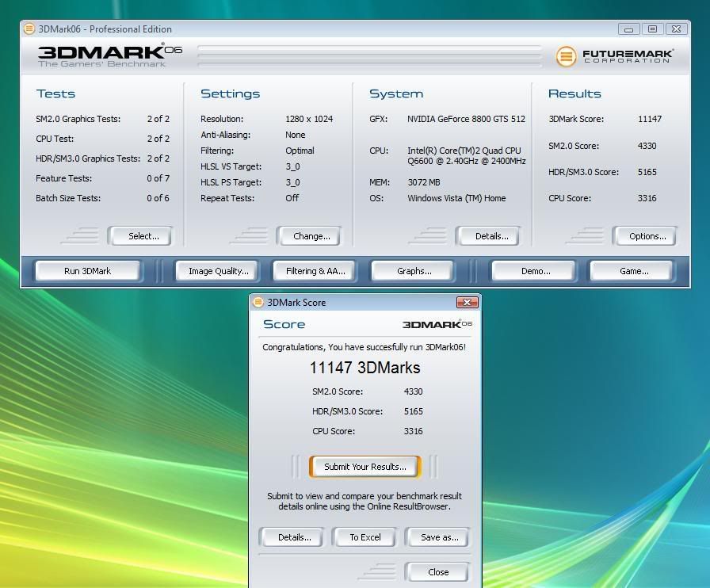
Task: Click the Close button in Score dialog
Action: (x=437, y=572)
